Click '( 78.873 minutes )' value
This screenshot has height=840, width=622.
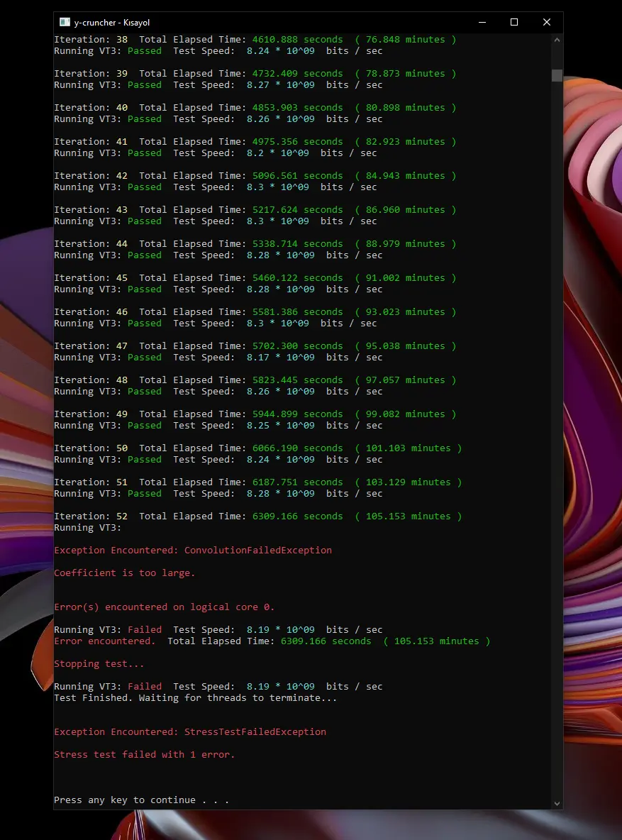[x=406, y=73]
